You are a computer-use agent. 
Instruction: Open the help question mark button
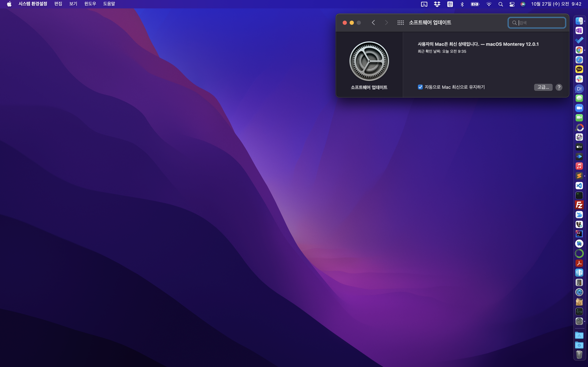(559, 87)
